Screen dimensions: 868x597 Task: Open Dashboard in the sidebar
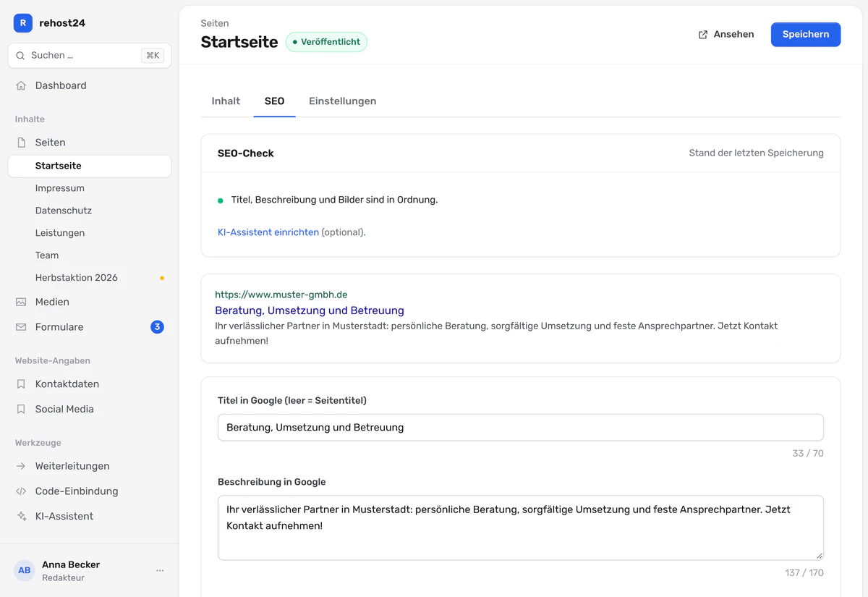click(x=90, y=85)
